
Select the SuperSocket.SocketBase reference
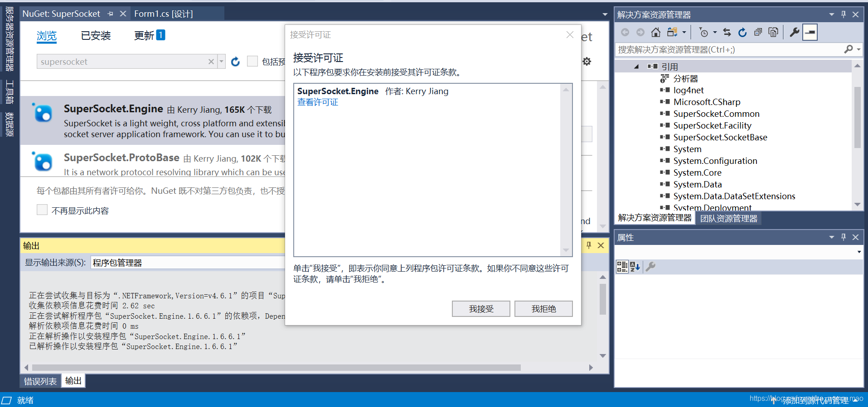coord(720,137)
